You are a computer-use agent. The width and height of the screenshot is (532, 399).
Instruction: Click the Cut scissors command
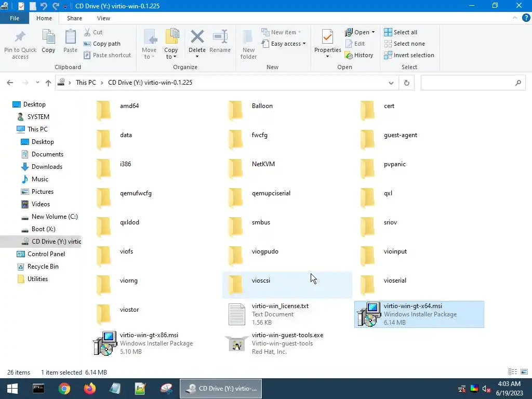tap(93, 32)
